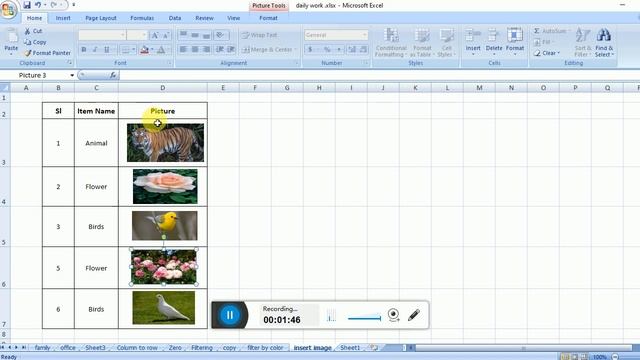Select the tiger picture
The height and width of the screenshot is (360, 640).
[165, 143]
